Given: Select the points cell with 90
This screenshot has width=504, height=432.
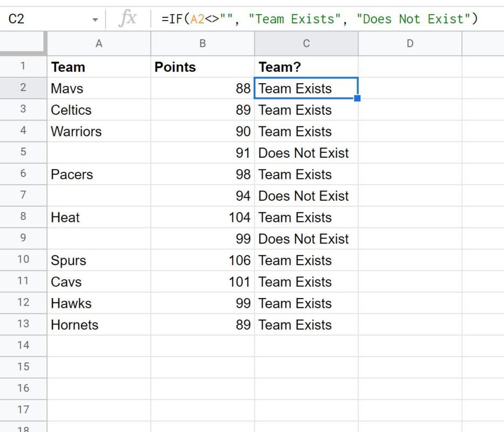Looking at the screenshot, I should pyautogui.click(x=202, y=131).
